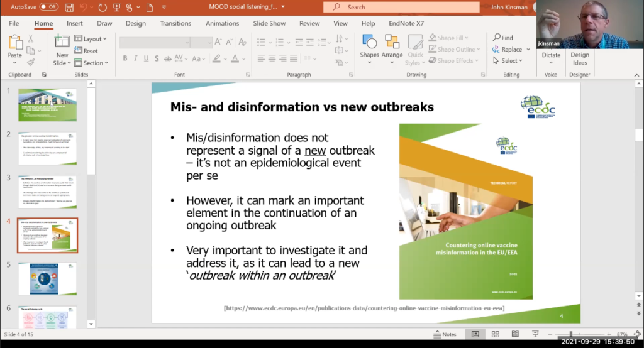Image resolution: width=644 pixels, height=348 pixels.
Task: Toggle the AutoSave switch
Action: (x=49, y=7)
